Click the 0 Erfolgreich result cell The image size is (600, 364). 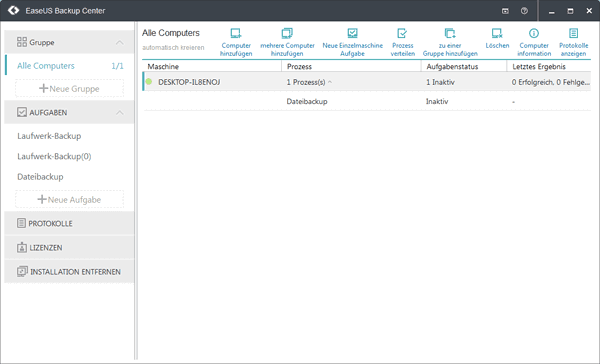pos(551,82)
